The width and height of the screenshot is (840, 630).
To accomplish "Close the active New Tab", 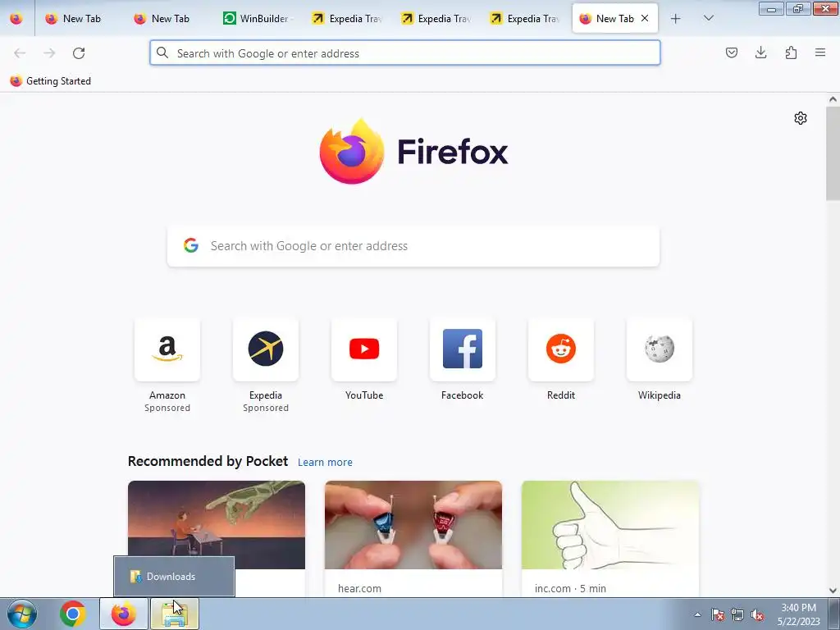I will pyautogui.click(x=645, y=18).
